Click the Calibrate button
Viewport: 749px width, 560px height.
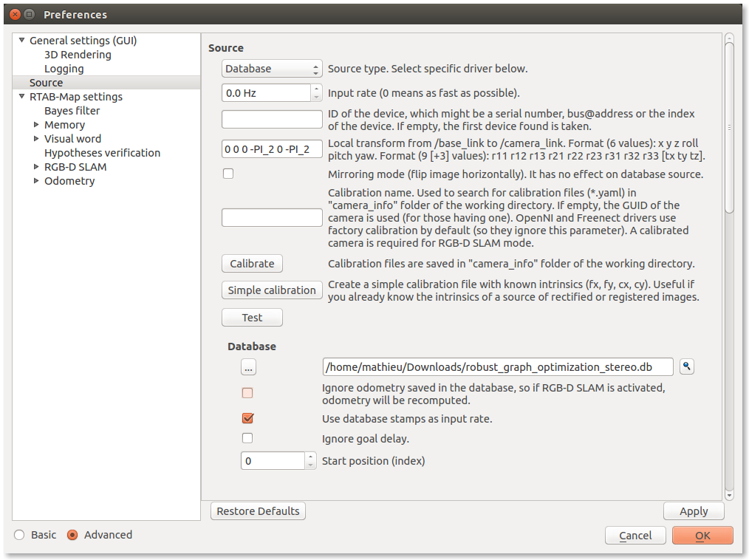click(x=252, y=263)
